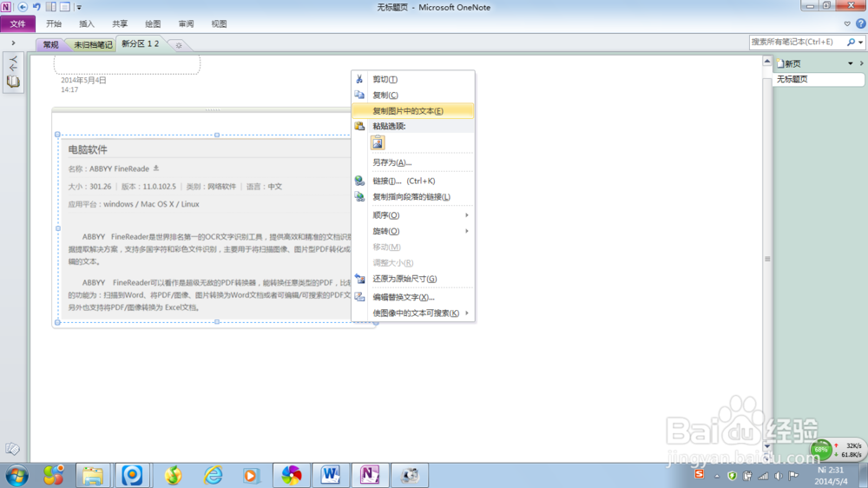Choose 还原为原始尺寸(G) menu item
868x488 pixels.
[x=413, y=279]
